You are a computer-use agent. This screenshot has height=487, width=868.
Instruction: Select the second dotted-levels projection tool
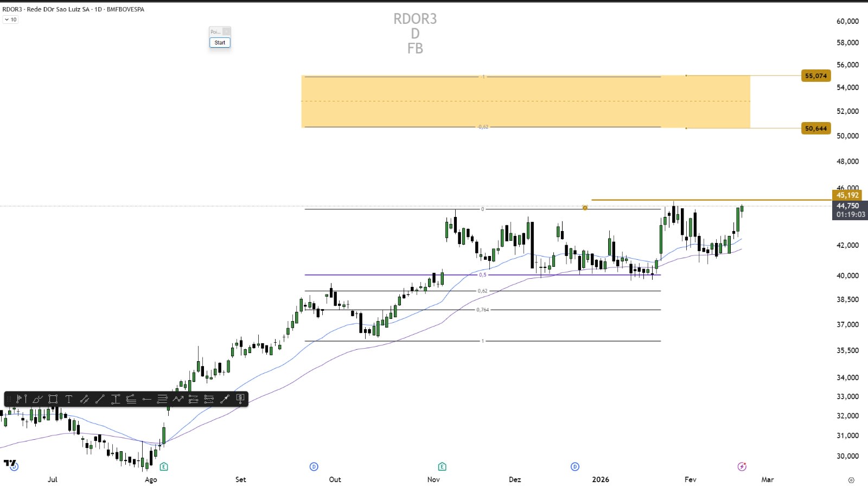(x=209, y=399)
